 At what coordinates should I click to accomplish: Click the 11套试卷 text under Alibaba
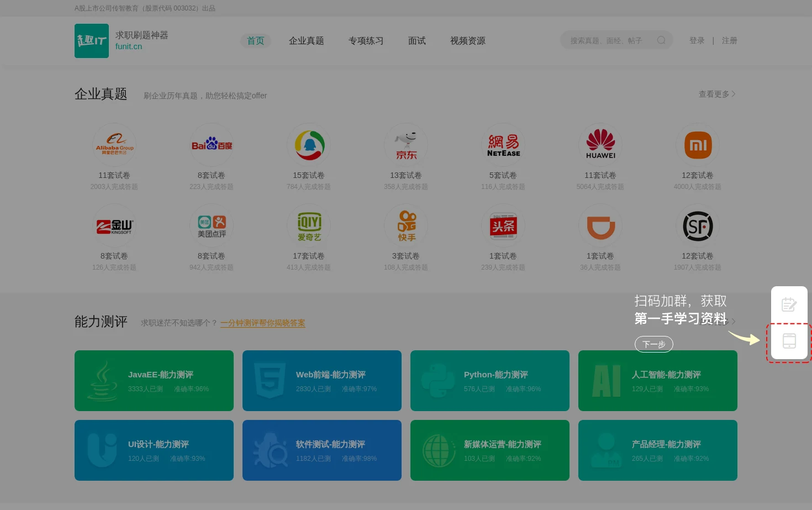point(114,175)
